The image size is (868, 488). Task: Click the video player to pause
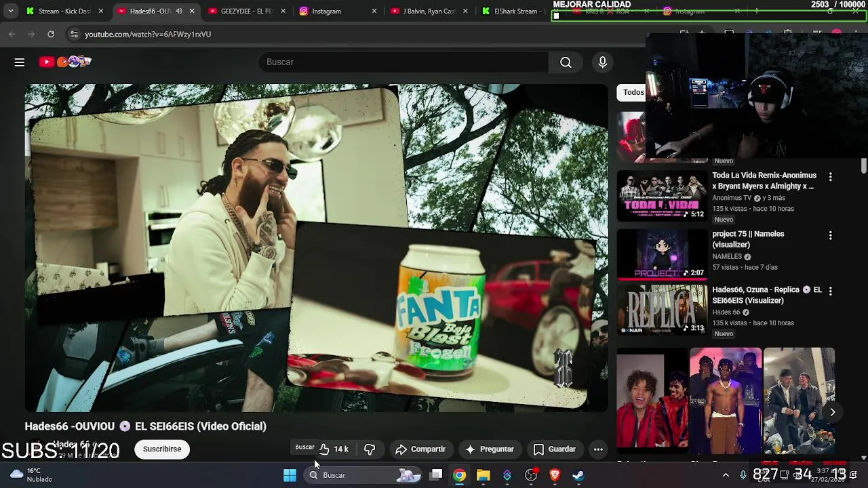316,247
